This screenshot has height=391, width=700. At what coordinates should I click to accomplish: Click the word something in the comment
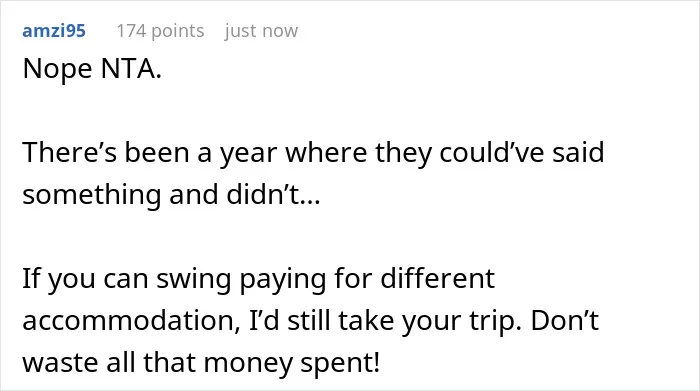[92, 196]
